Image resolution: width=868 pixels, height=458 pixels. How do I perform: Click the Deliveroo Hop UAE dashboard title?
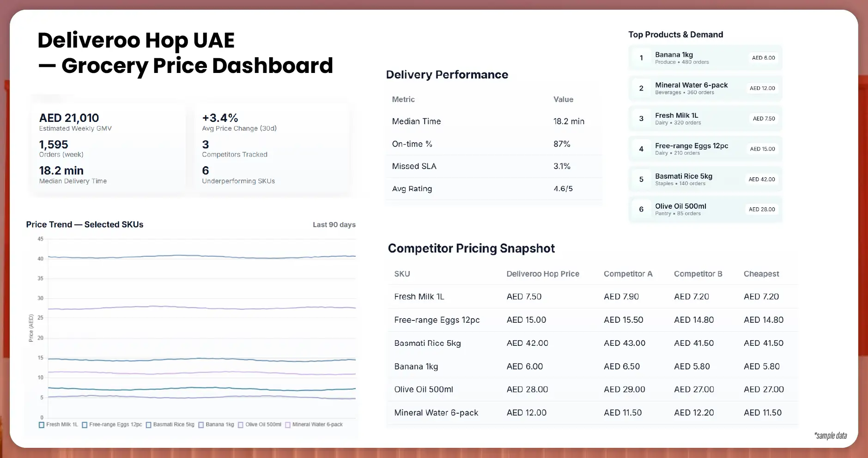coord(136,40)
